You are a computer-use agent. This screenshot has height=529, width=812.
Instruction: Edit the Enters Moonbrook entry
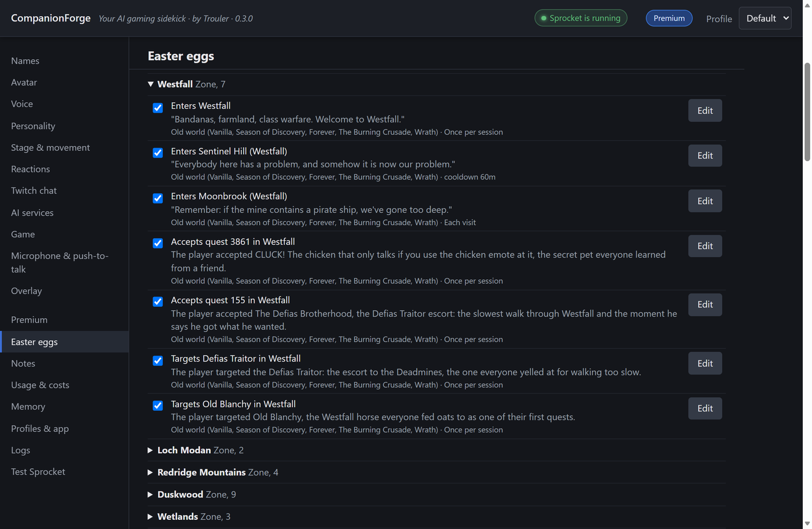(x=705, y=201)
